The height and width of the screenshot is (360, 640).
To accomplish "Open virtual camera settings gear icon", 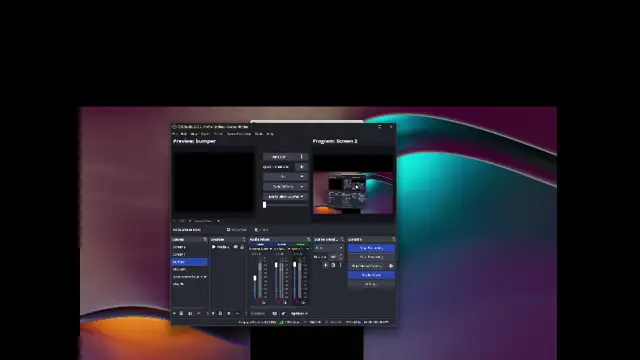I will (x=391, y=266).
